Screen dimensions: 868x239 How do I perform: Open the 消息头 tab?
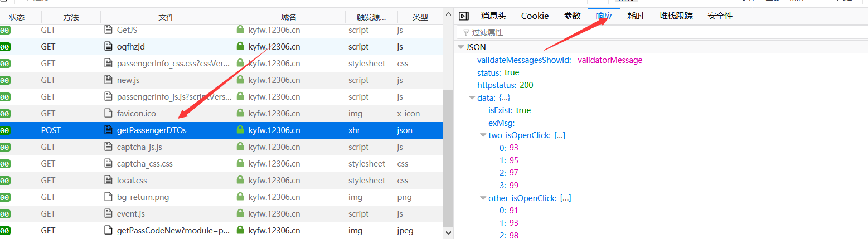(x=493, y=16)
